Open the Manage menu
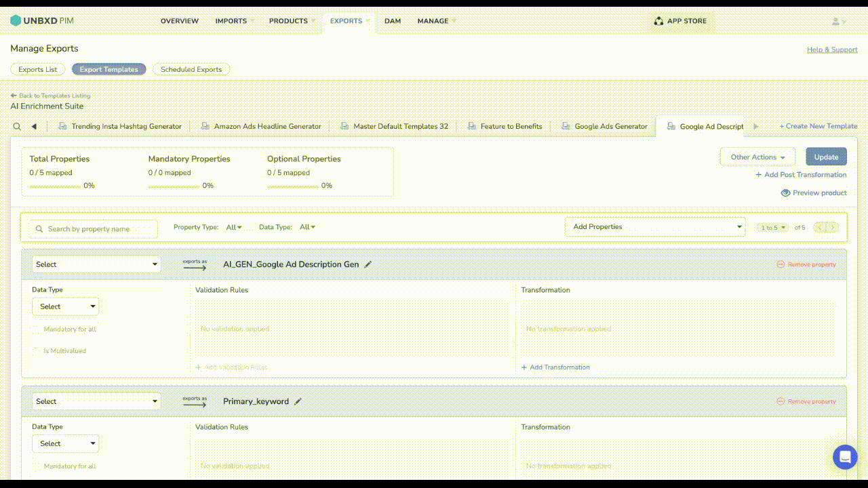Screen dimensions: 868x488 coord(437,21)
